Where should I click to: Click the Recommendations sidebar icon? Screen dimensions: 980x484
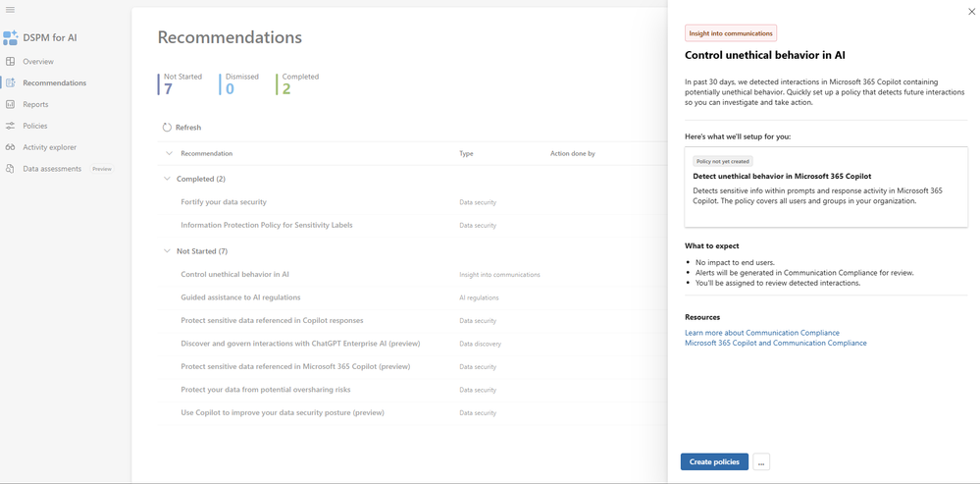10,82
